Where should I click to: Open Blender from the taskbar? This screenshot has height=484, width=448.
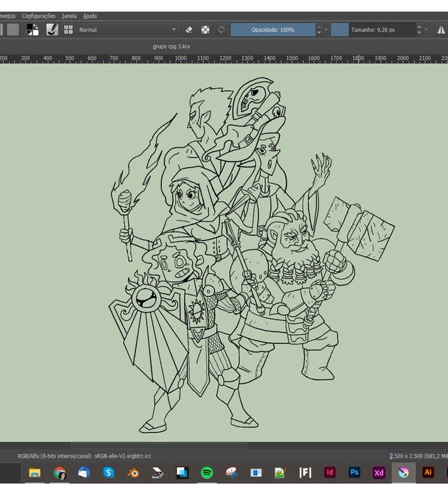(133, 472)
